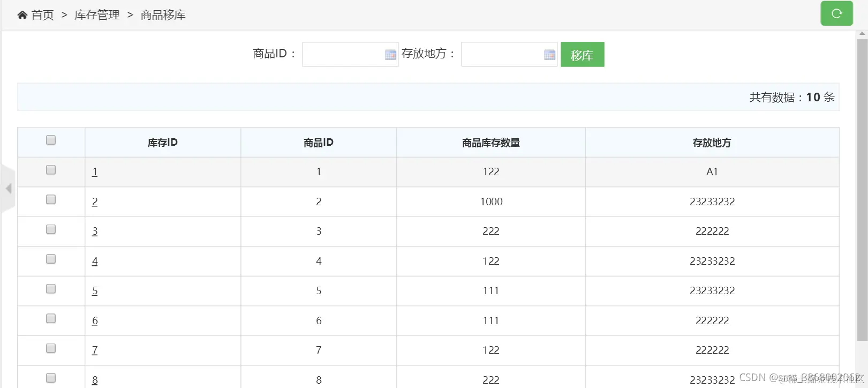The width and height of the screenshot is (868, 388).
Task: Select 23233232 location cell in row 4
Action: [x=712, y=262]
